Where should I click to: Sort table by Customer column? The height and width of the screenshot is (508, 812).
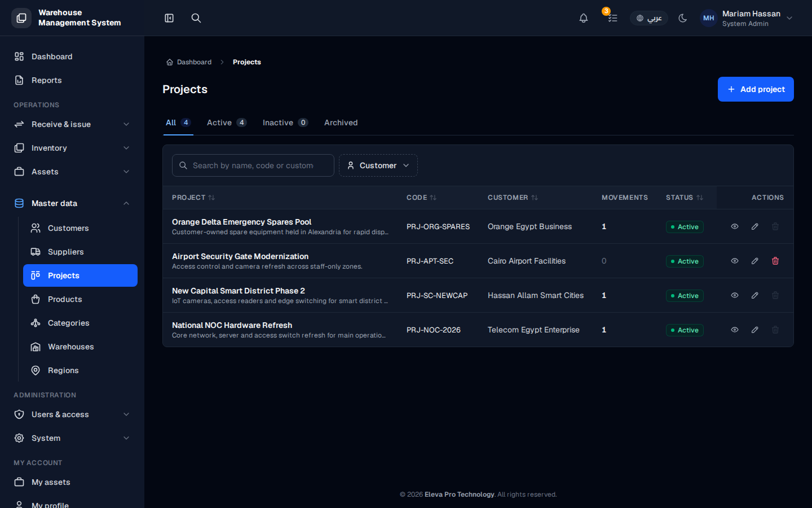(x=513, y=198)
